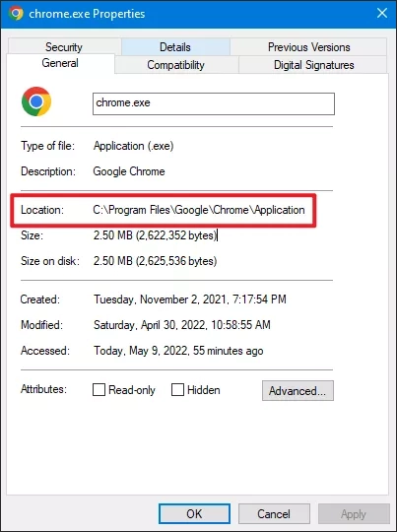Close the chrome.exe Properties dialog

(382, 13)
